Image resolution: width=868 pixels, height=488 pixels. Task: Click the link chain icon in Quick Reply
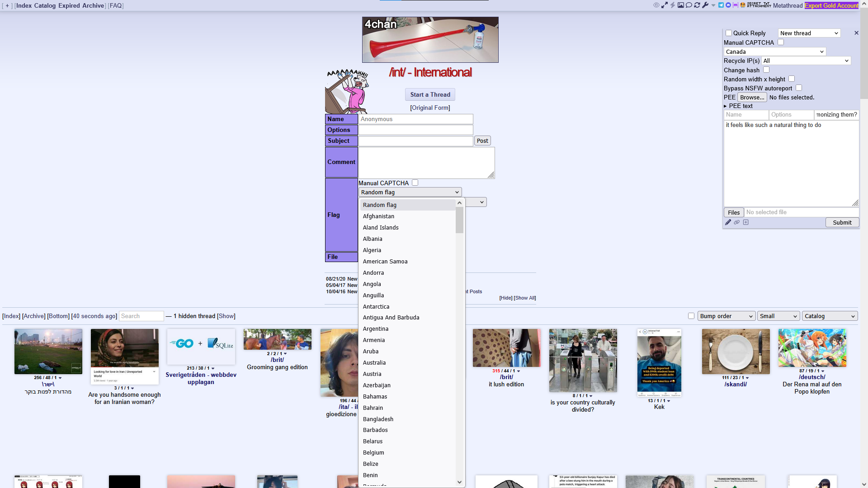click(x=737, y=222)
